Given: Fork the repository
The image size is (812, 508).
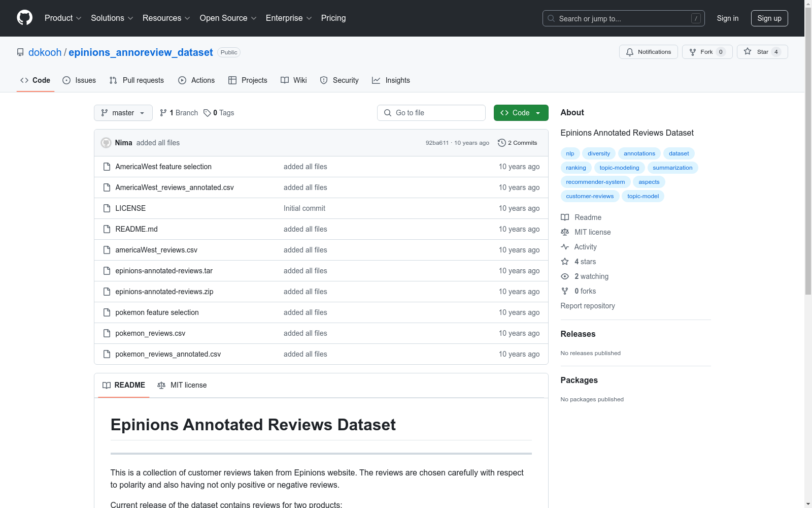Looking at the screenshot, I should 707,52.
